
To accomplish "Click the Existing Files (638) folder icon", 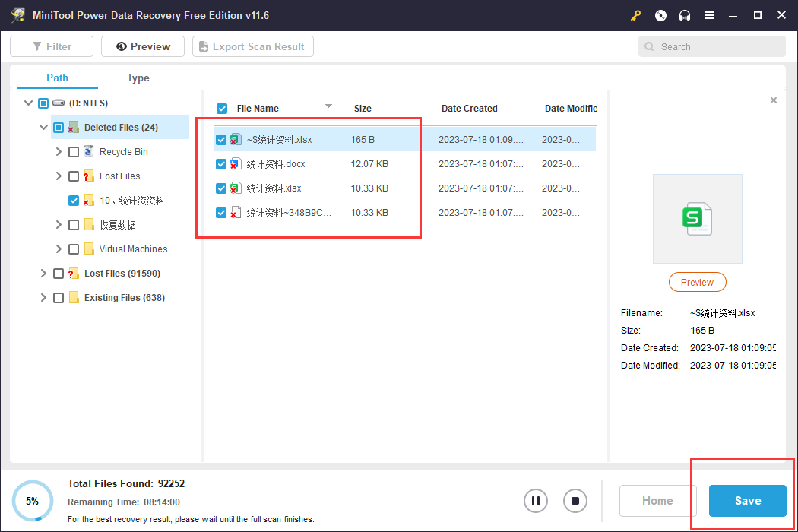I will click(74, 297).
